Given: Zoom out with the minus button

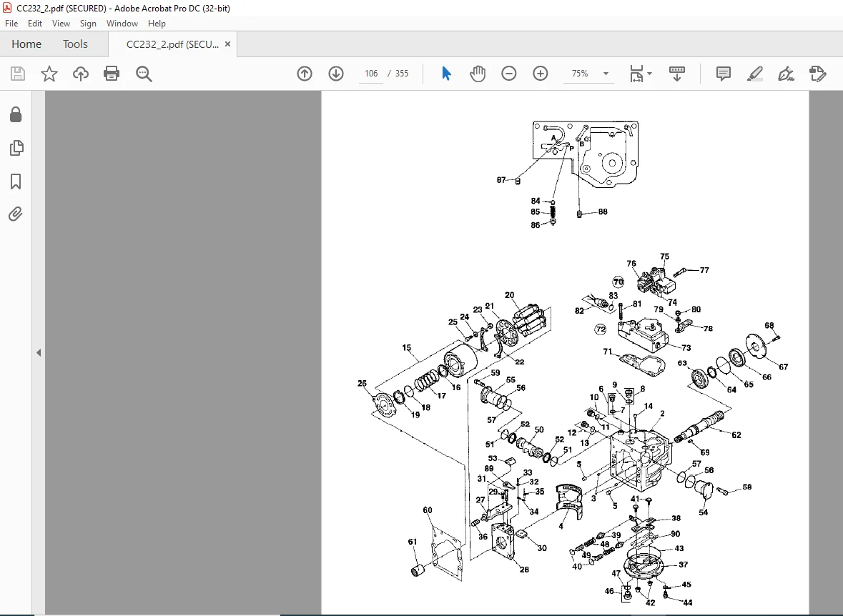Looking at the screenshot, I should coord(508,74).
